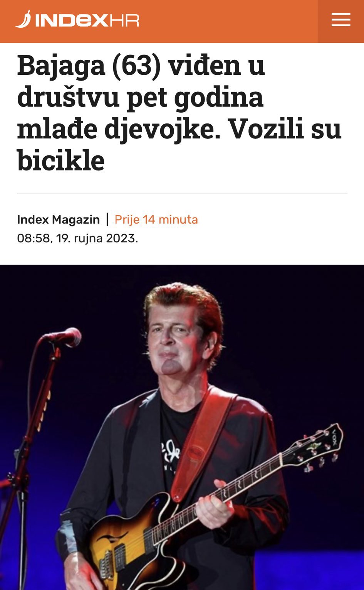This screenshot has width=364, height=590.
Task: Tap the singer's face in the photo
Action: point(181,339)
